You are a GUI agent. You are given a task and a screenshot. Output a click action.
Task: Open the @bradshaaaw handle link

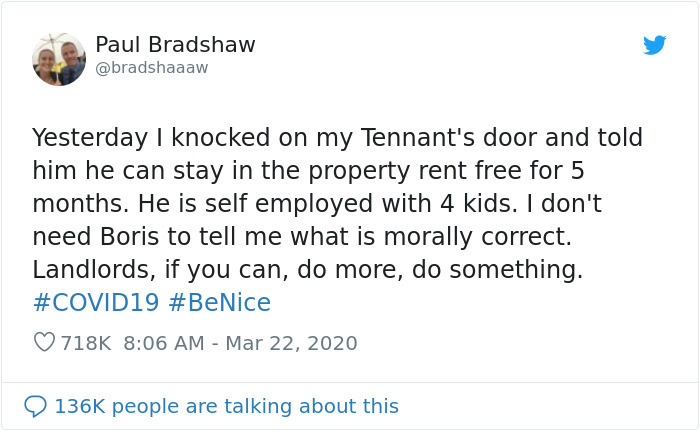click(152, 68)
